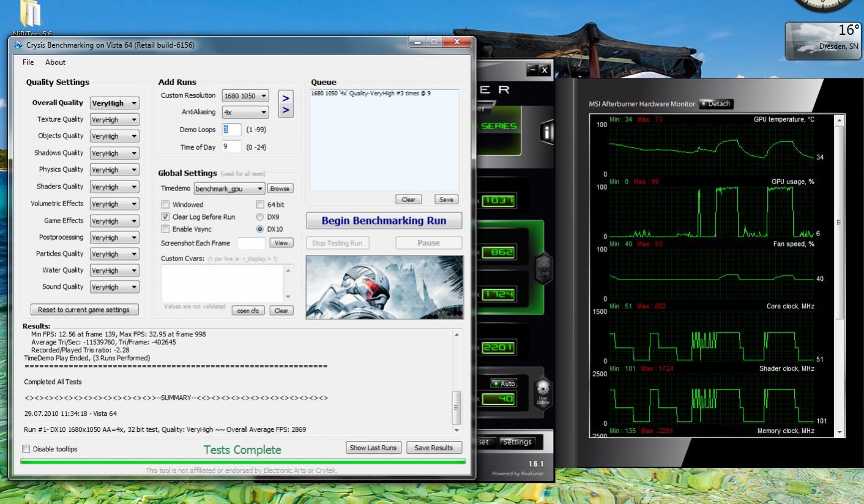Click the Demo Loops input field
Viewport: 864px width, 504px height.
tap(232, 130)
